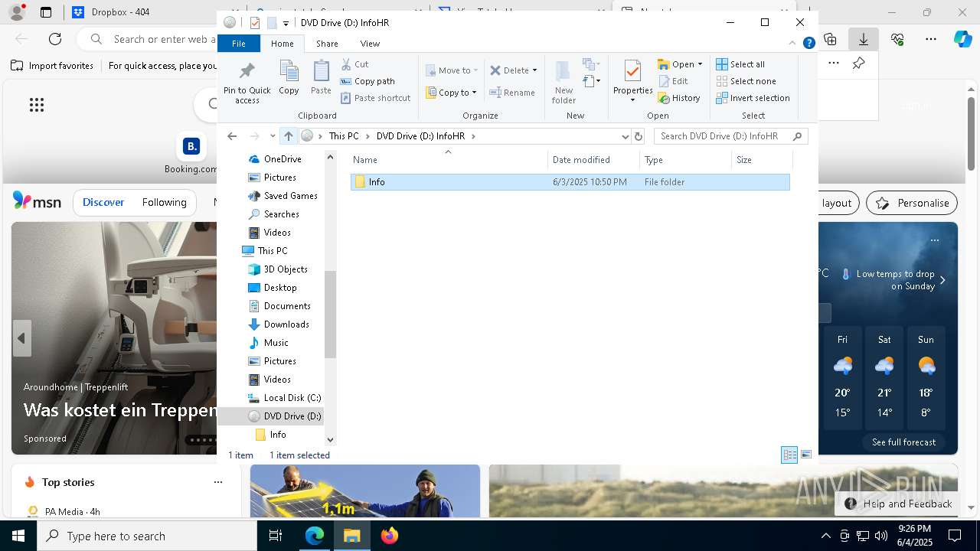Viewport: 980px width, 551px height.
Task: Click the Search DVD Drive field
Action: [731, 136]
